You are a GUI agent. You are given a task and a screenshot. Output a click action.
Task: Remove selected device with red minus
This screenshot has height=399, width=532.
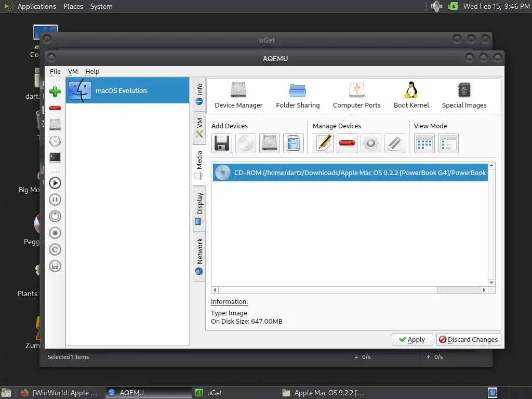point(347,143)
